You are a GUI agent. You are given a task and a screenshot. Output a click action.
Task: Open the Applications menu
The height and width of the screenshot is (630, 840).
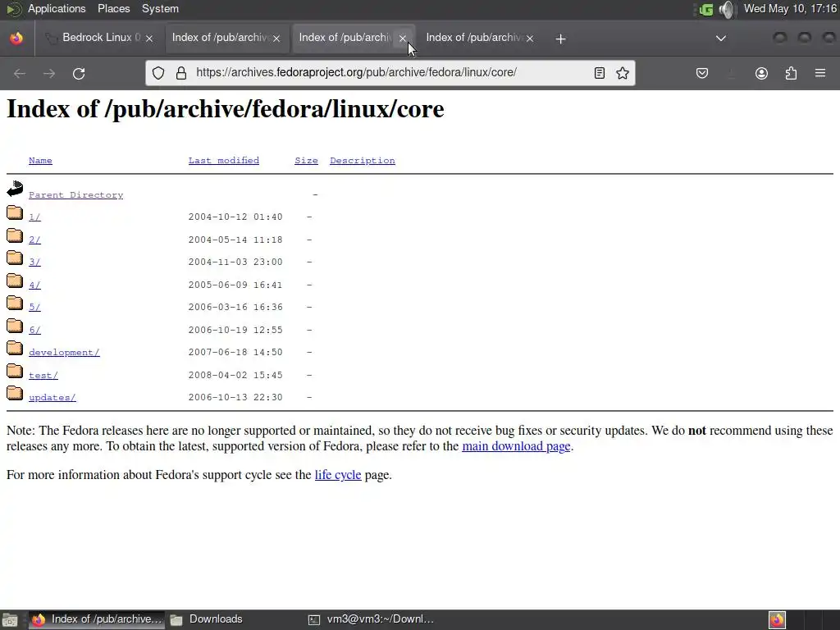tap(57, 8)
